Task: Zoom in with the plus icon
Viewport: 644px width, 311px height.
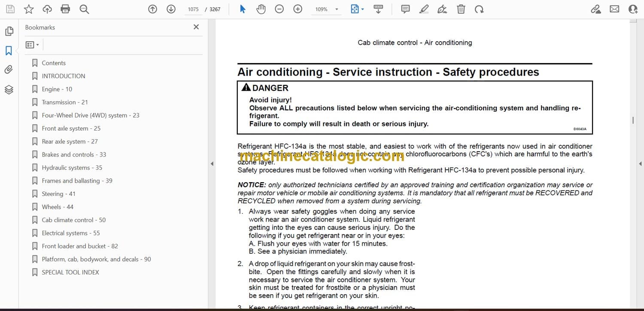Action: point(298,9)
